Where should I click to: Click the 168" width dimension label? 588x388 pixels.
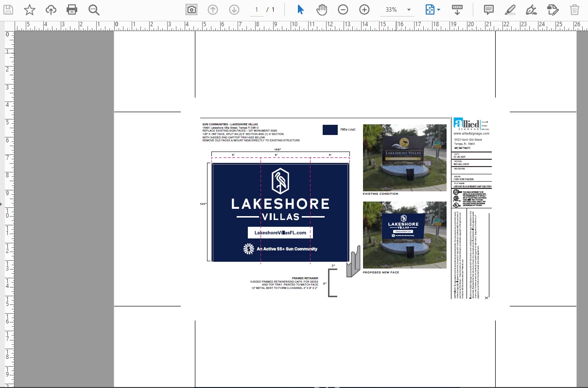click(278, 149)
